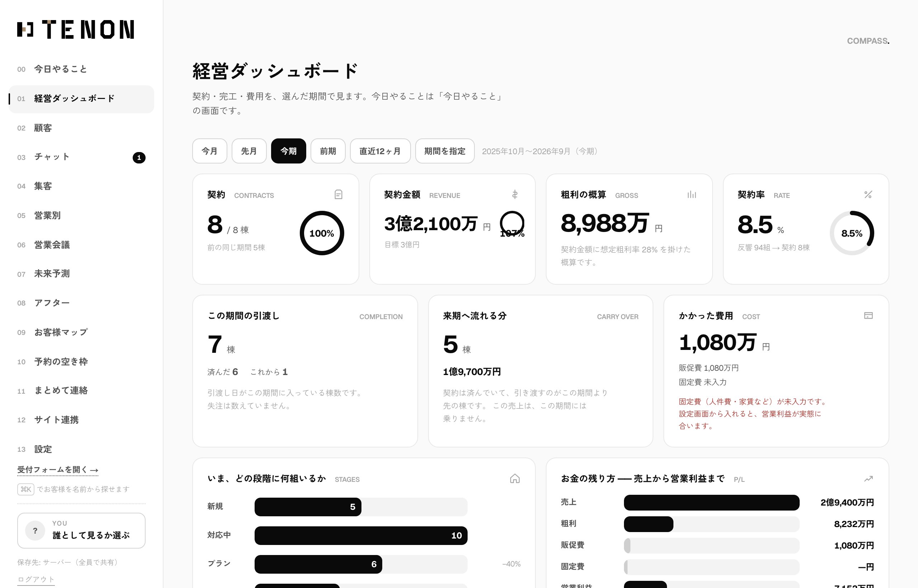
Task: Click the trend arrow icon in the P/L panel
Action: [869, 478]
